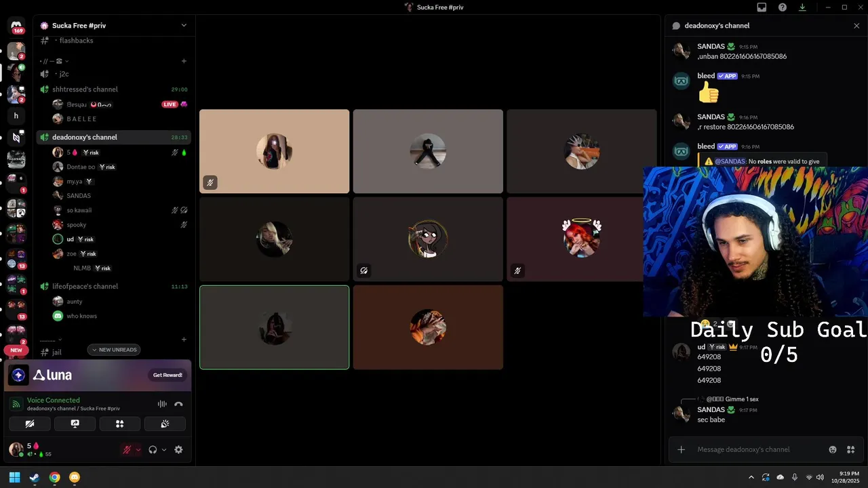
Task: Open the 'h' server icon
Action: pyautogui.click(x=16, y=116)
